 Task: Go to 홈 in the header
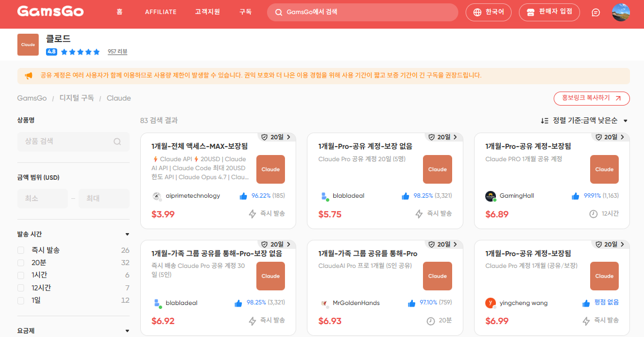[119, 12]
